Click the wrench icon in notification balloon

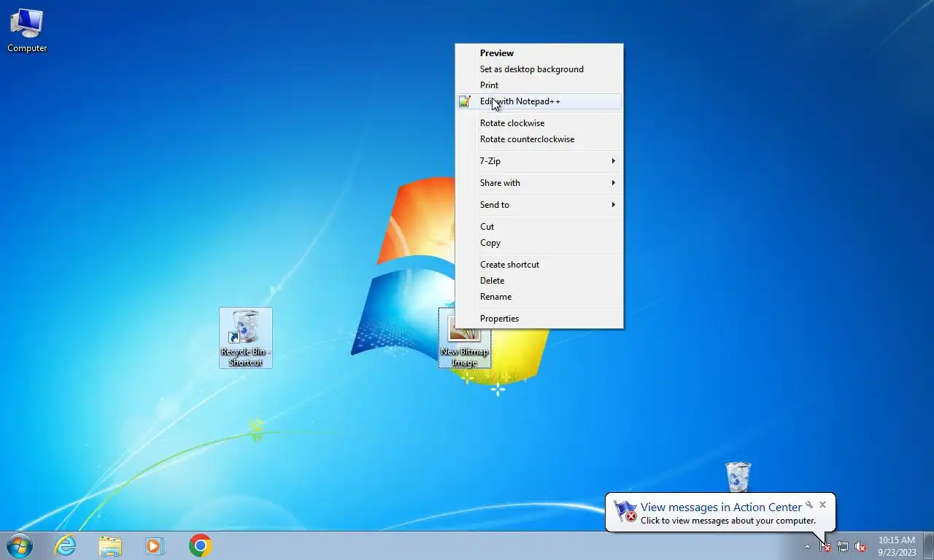tap(809, 505)
